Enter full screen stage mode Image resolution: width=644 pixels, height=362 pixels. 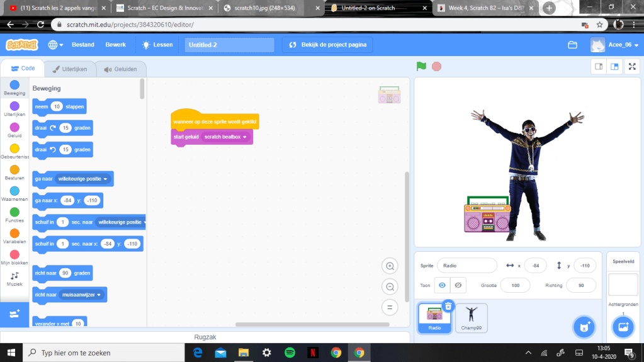click(x=632, y=67)
